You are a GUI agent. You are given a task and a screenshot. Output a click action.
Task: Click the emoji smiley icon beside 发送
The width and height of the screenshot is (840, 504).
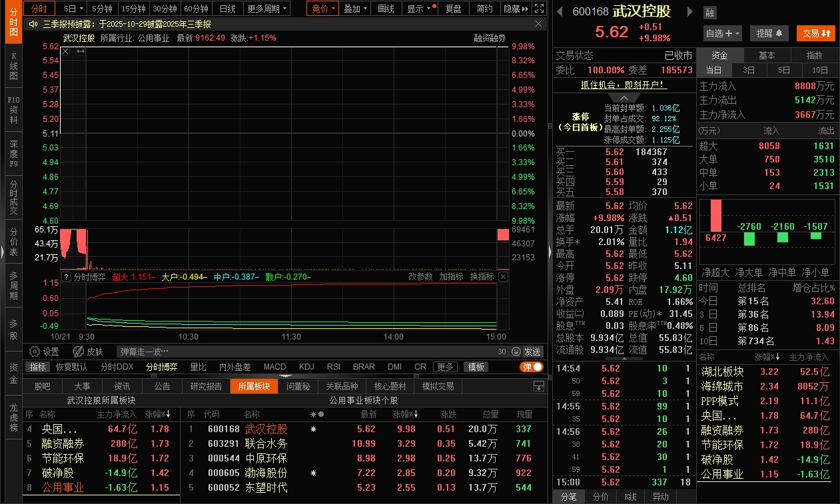pyautogui.click(x=516, y=352)
